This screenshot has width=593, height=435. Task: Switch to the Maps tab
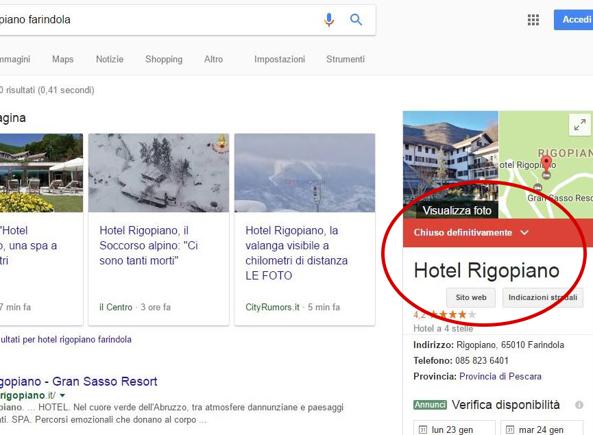pyautogui.click(x=63, y=59)
